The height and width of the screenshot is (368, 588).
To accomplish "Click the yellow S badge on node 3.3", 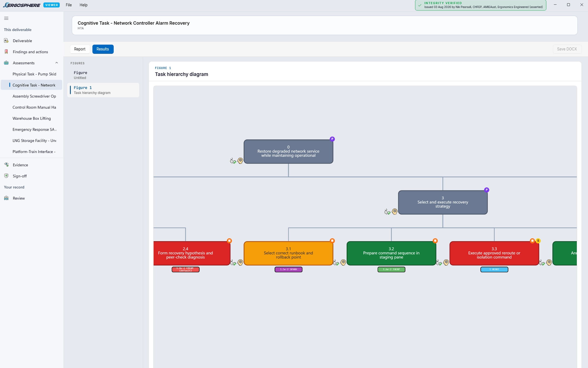I will click(538, 241).
